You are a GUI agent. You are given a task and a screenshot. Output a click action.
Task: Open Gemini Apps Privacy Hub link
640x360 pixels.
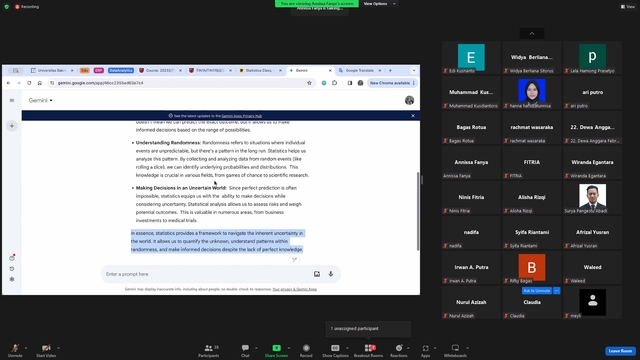(242, 116)
